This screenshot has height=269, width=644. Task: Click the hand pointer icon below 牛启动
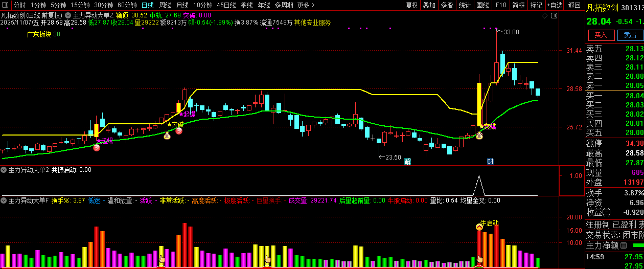[x=479, y=259]
